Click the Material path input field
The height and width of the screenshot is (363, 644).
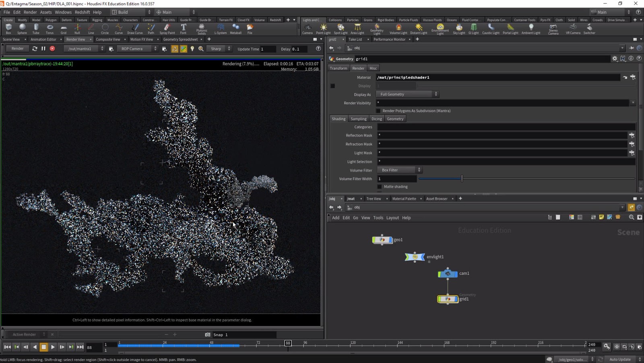pos(498,77)
